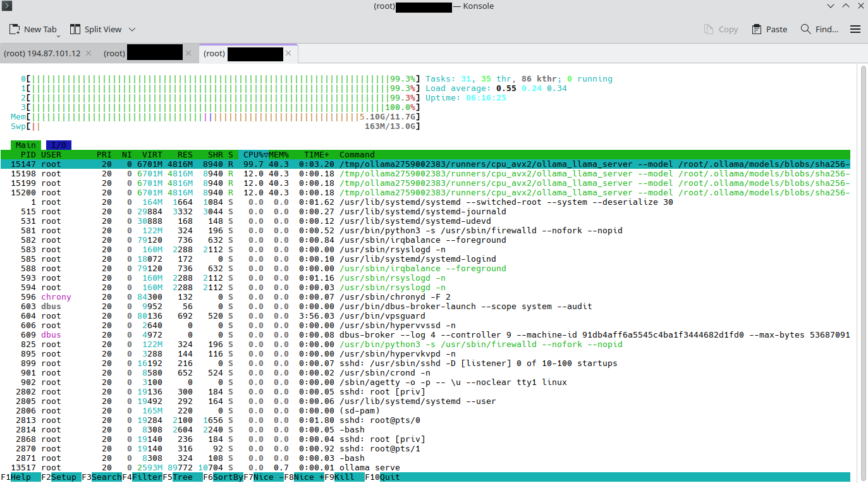Click the Mem meter showing 5.10G/11.7G
868x483 pixels.
coord(216,117)
